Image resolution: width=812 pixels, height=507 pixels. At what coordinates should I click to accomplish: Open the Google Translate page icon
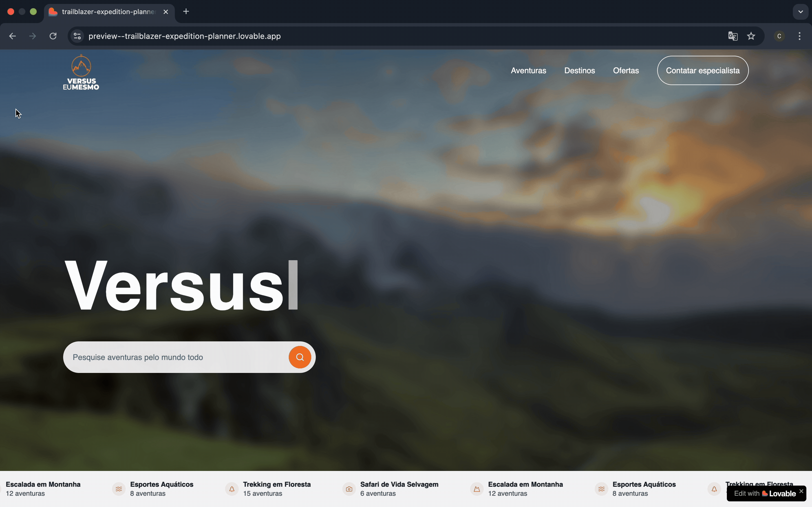click(x=733, y=36)
